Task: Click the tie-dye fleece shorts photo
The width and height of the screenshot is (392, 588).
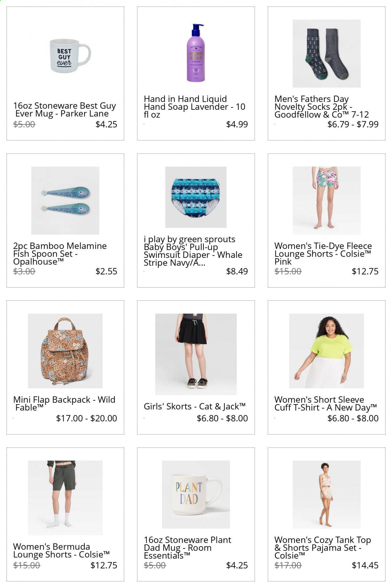Action: point(326,200)
